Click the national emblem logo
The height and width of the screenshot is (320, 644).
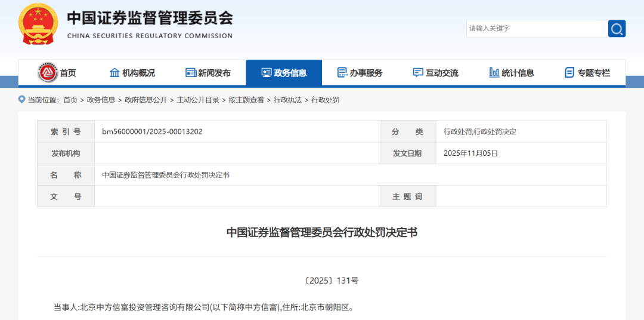[38, 23]
